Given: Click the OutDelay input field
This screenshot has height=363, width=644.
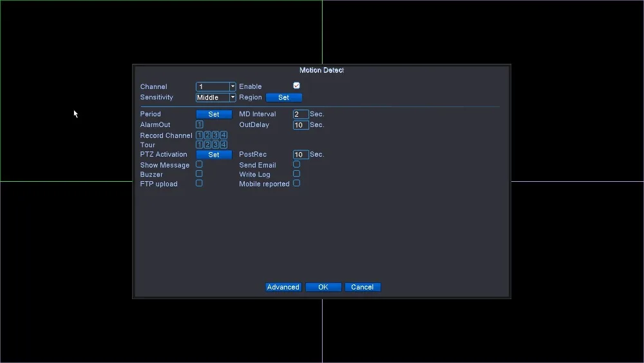Looking at the screenshot, I should [301, 125].
